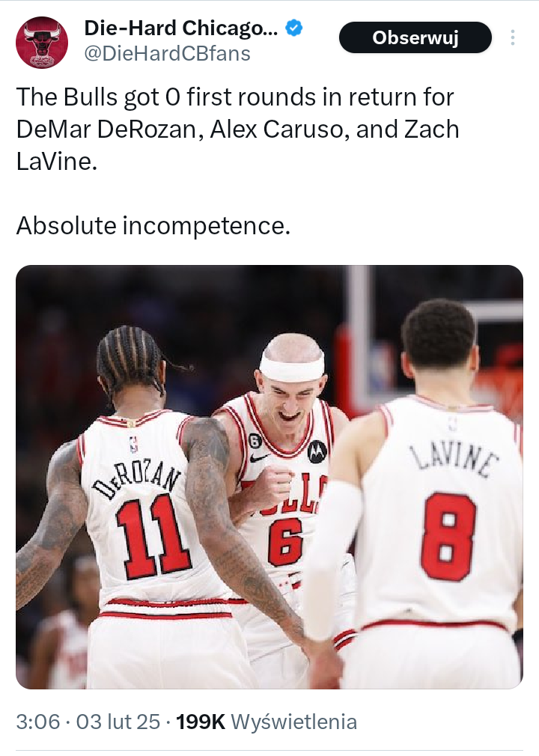
Task: Select the tweet text about first rounds
Action: point(237,129)
